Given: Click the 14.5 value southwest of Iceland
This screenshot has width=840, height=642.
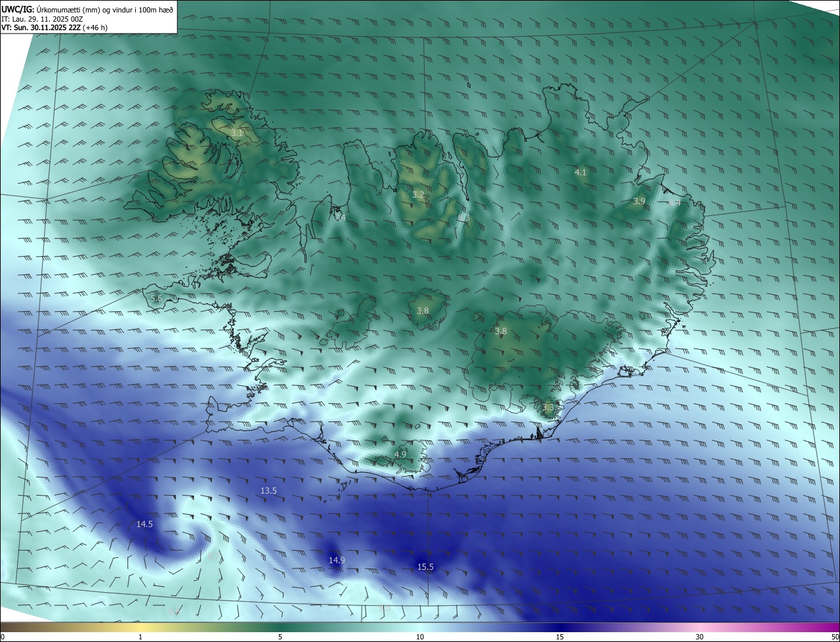Looking at the screenshot, I should (x=144, y=524).
